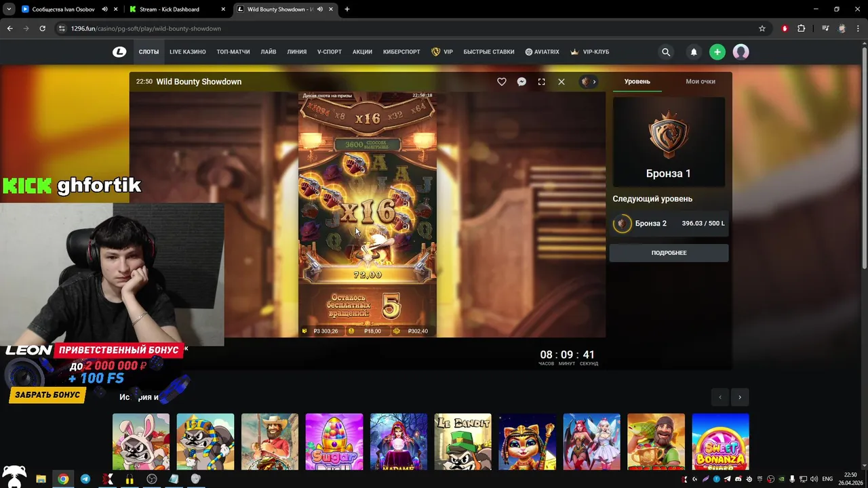Open the LIVE КАЗИНО menu item
This screenshot has height=488, width=868.
[188, 52]
